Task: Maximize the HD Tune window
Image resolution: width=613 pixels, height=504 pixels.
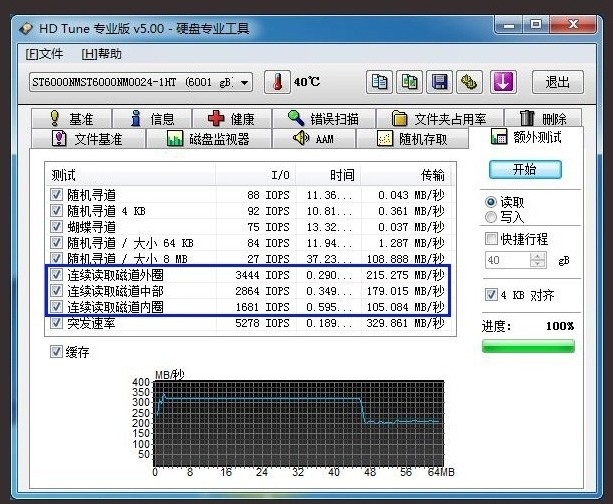Action: tap(536, 25)
